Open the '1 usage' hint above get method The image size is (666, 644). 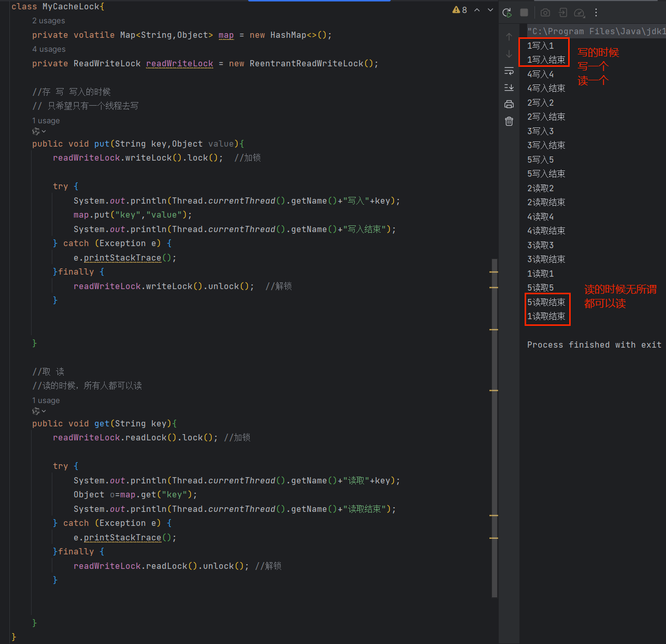tap(46, 400)
